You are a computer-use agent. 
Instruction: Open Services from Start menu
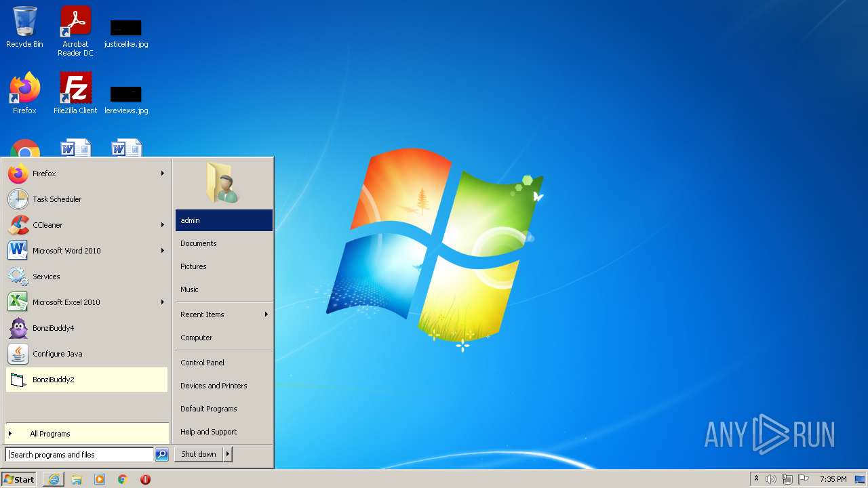[86, 277]
